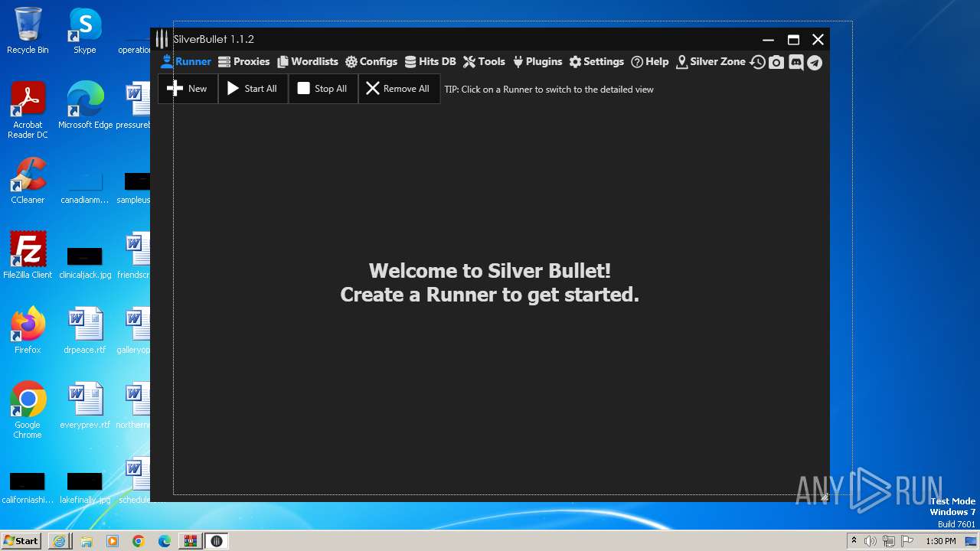This screenshot has width=980, height=551.
Task: Switch to the WinRAR taskbar item
Action: click(x=191, y=541)
